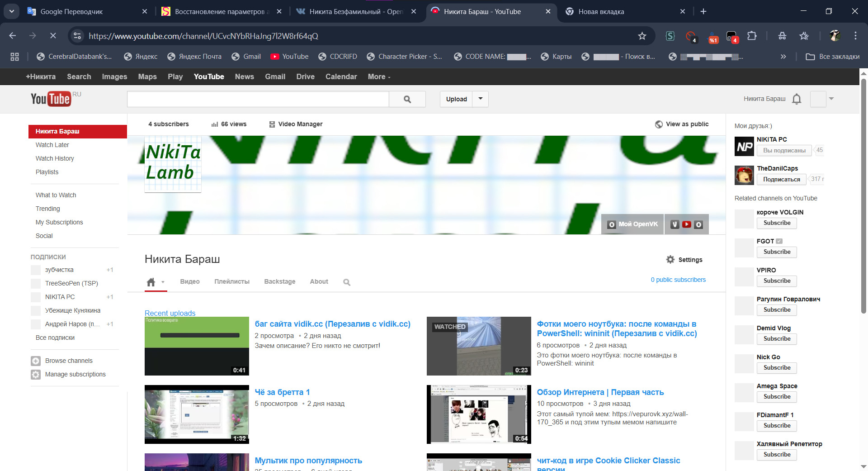Click the search magnifier button
This screenshot has height=471, width=868.
tap(407, 99)
